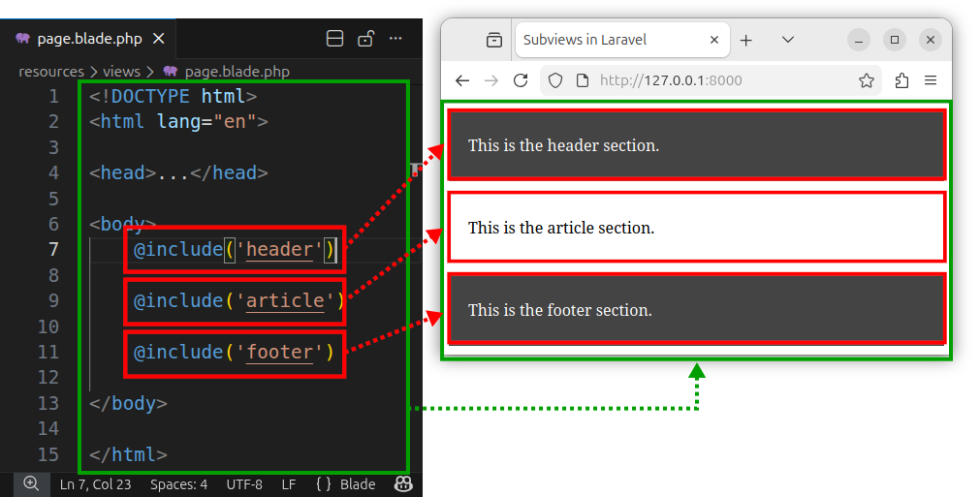
Task: Click the elephant file icon in the tab
Action: point(23,38)
